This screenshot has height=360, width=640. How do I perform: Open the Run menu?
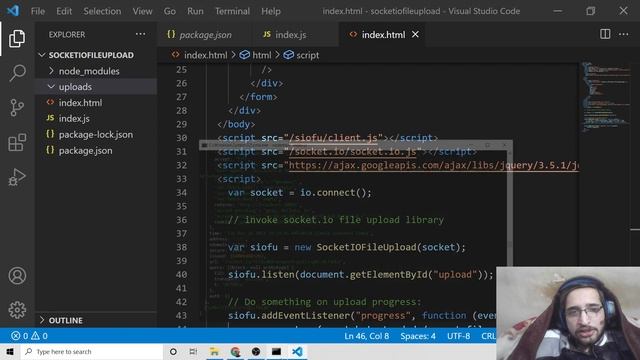point(195,11)
